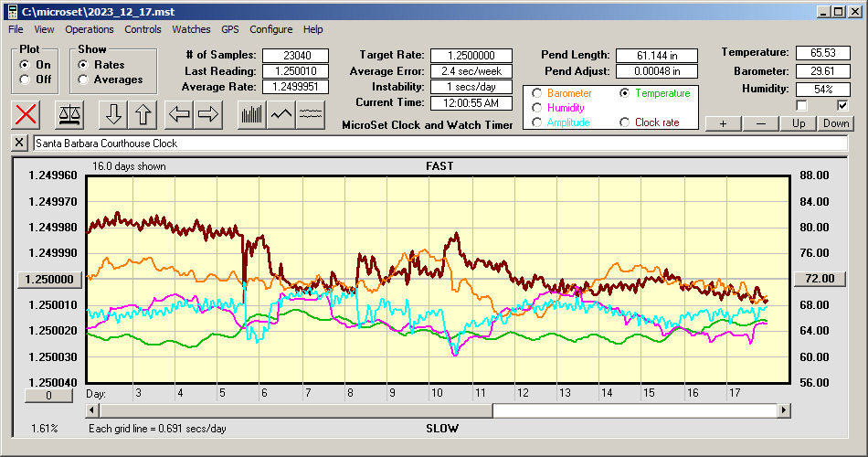The image size is (868, 457).
Task: Select the zigzag line graph style icon
Action: [x=281, y=114]
